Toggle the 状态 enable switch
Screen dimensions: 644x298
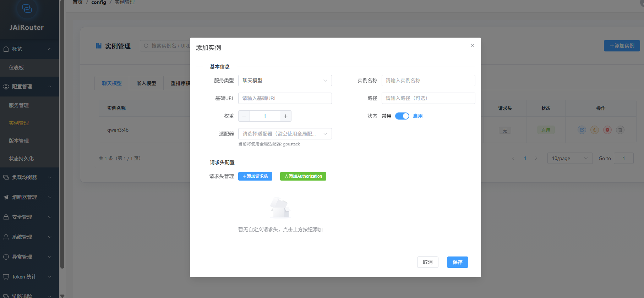point(402,116)
